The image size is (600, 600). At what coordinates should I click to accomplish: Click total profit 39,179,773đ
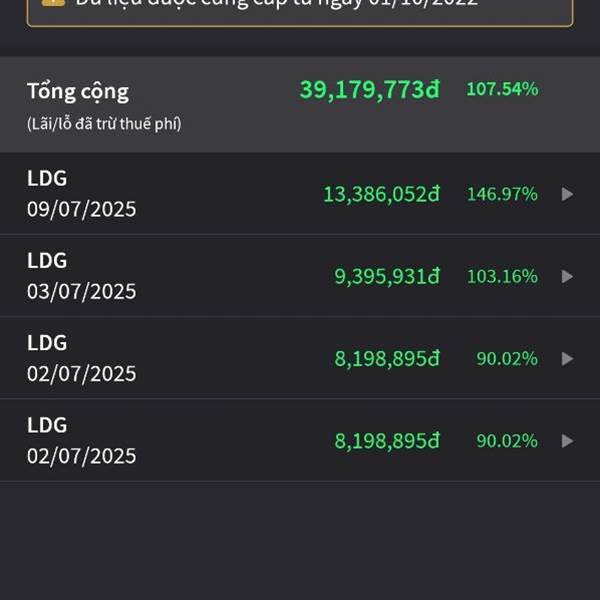click(369, 89)
